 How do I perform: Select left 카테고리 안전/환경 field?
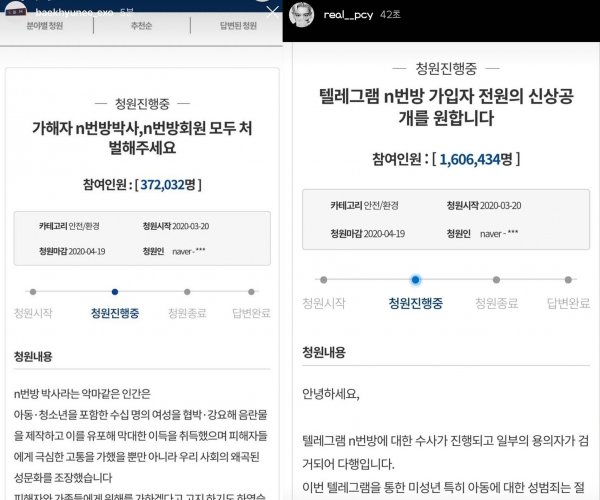pos(69,226)
